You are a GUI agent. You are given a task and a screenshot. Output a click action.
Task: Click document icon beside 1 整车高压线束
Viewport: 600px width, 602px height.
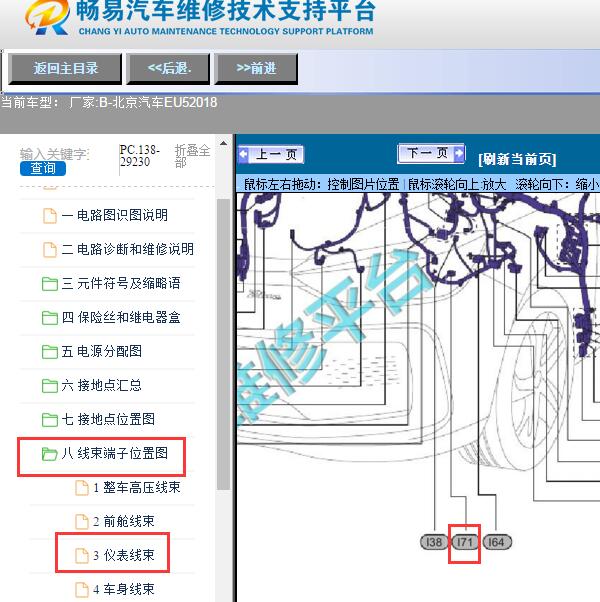pos(82,488)
